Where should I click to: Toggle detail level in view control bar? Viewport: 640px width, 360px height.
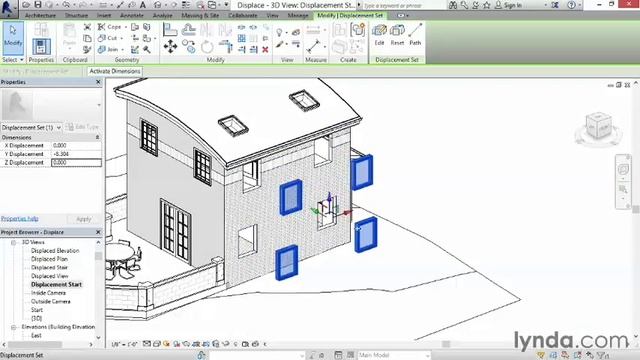pos(147,344)
